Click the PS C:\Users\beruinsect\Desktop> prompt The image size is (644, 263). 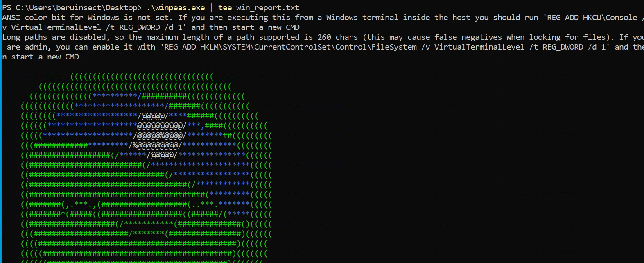pyautogui.click(x=72, y=7)
